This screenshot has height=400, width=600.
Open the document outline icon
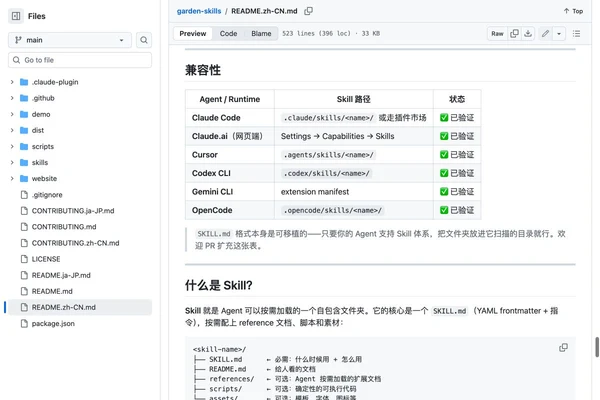576,34
